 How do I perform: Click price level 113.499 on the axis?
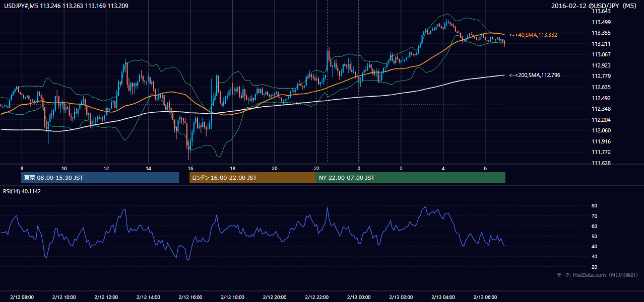coord(601,22)
